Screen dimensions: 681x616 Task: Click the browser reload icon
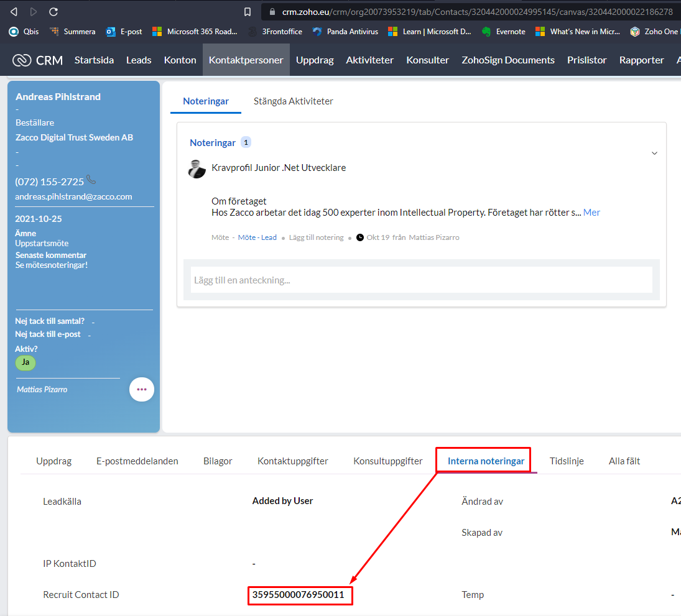[53, 12]
